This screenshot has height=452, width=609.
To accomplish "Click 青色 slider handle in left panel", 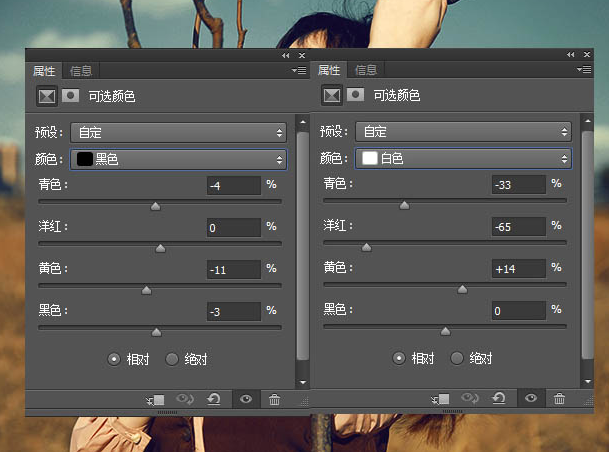I will 155,206.
